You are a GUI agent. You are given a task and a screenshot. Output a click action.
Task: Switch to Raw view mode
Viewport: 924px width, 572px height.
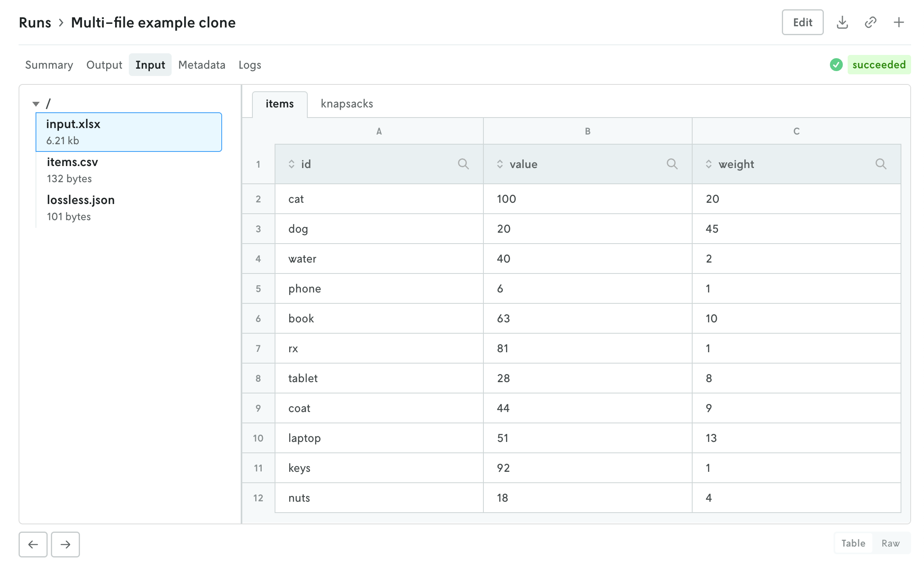(891, 543)
